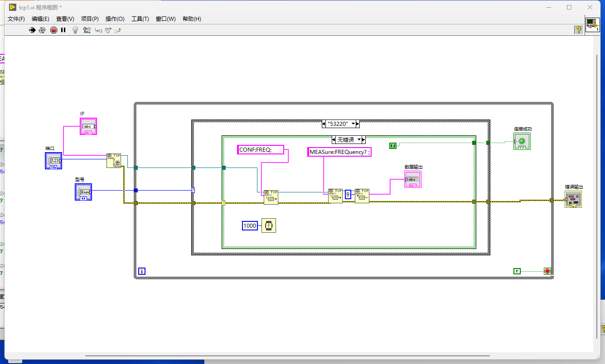Toggle retain wire values button
Screen dimensions: 605x364
[87, 30]
